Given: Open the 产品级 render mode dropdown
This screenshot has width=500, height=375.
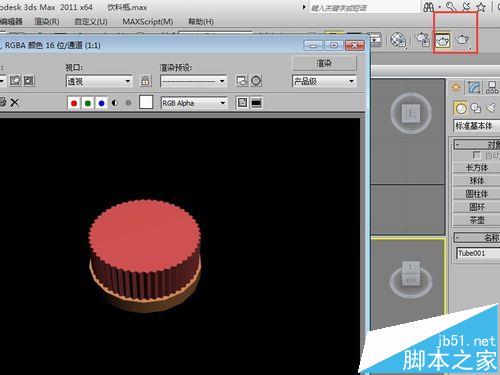Looking at the screenshot, I should [x=324, y=81].
